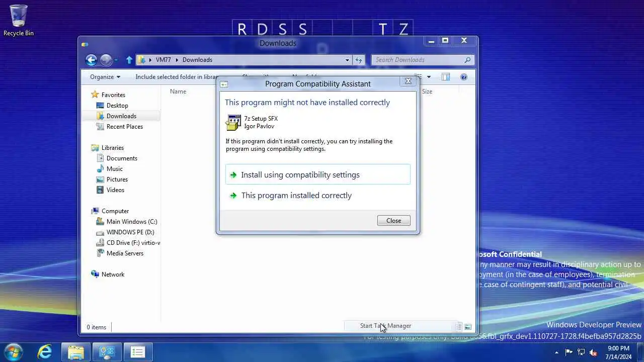
Task: Open Recent Places under Favorites
Action: (x=125, y=126)
